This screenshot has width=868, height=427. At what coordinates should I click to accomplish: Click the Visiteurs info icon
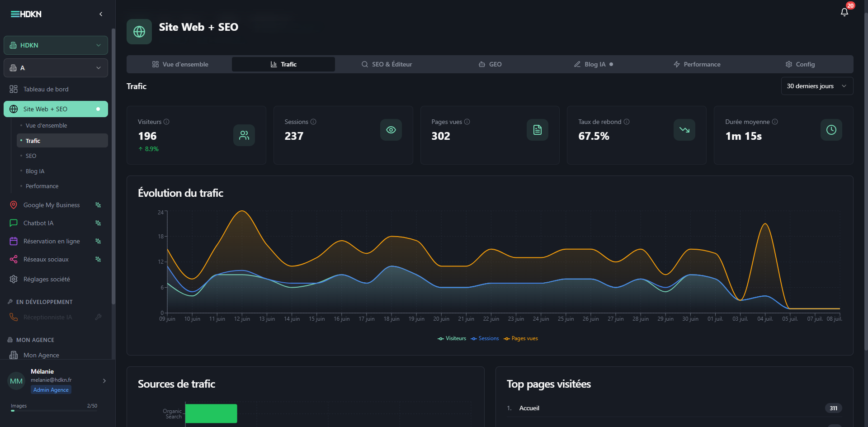pyautogui.click(x=166, y=122)
